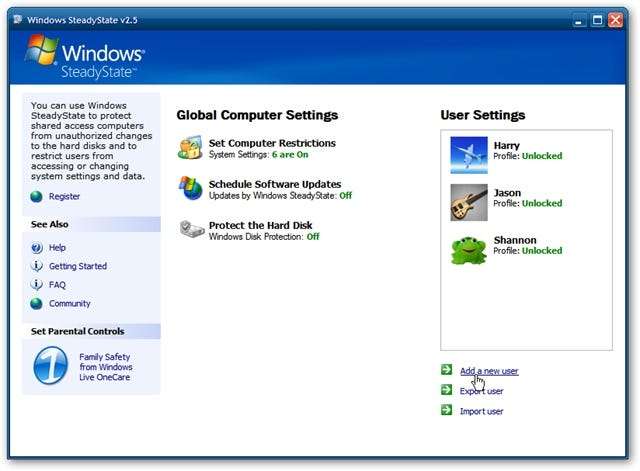Open Set Computer Restrictions

point(272,143)
